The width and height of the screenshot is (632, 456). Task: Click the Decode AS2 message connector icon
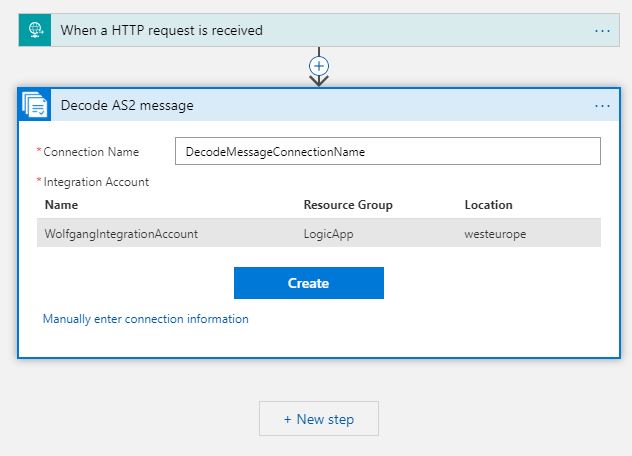(x=35, y=105)
